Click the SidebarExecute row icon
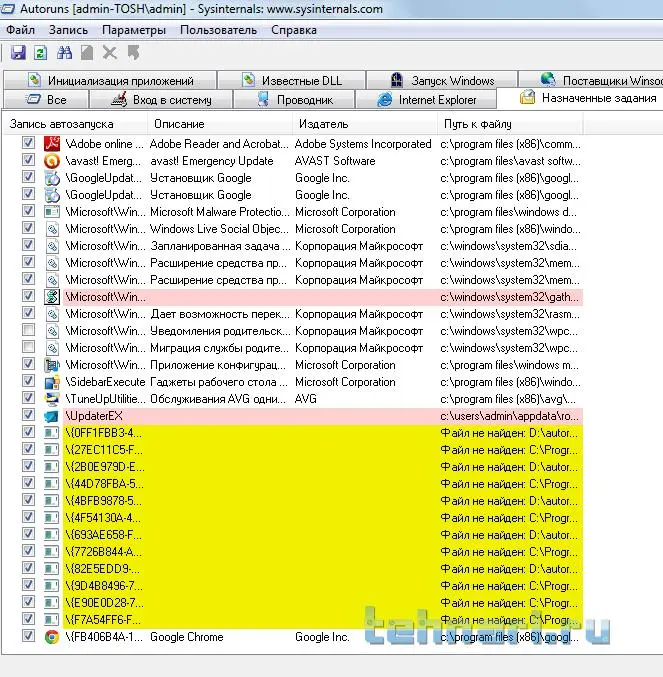 tap(52, 382)
